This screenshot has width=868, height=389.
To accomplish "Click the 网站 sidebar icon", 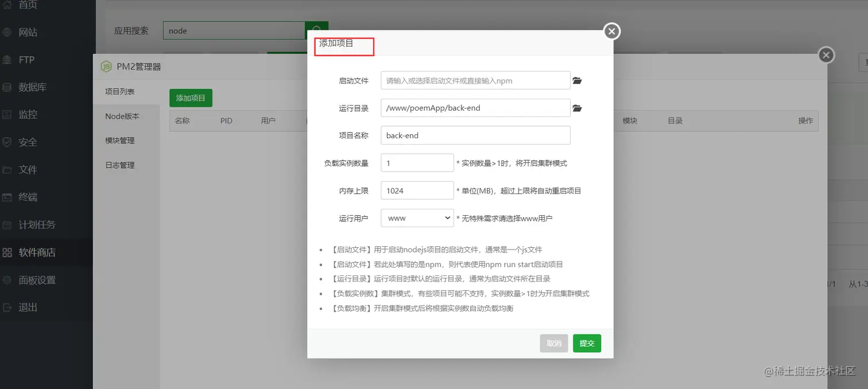I will click(7, 33).
